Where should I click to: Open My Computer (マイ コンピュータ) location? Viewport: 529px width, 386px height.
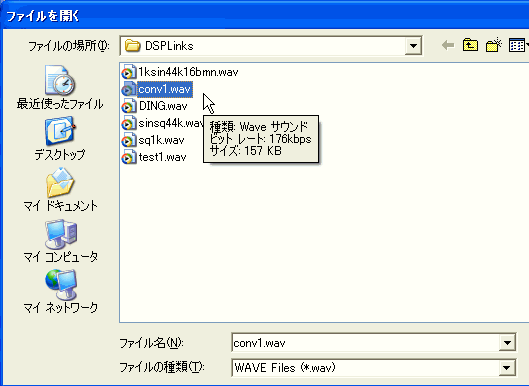(60, 241)
